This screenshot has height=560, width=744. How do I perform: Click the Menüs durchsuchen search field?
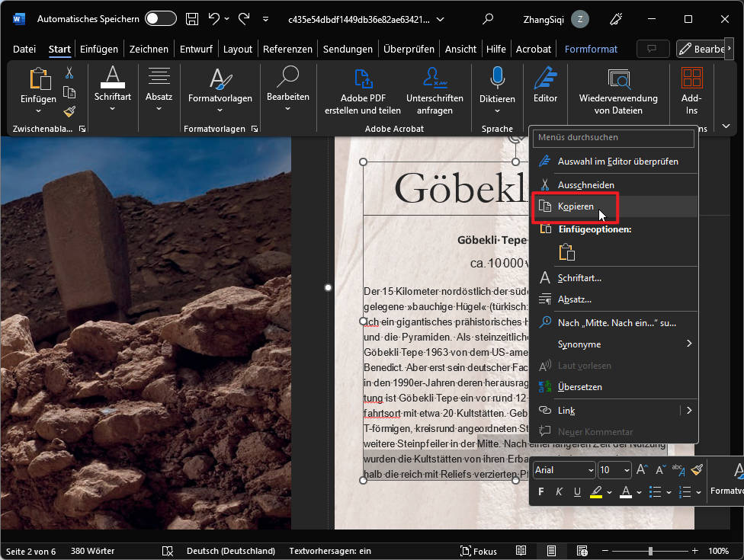[614, 137]
